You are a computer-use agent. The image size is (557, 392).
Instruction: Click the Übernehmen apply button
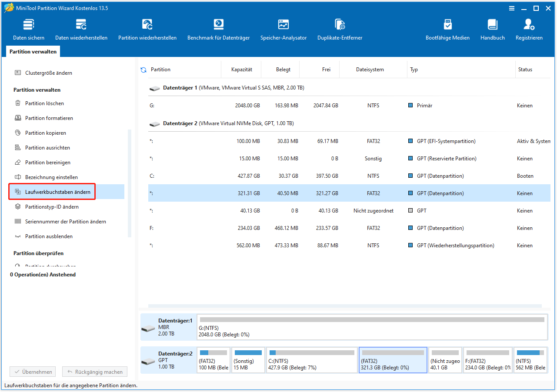(32, 372)
